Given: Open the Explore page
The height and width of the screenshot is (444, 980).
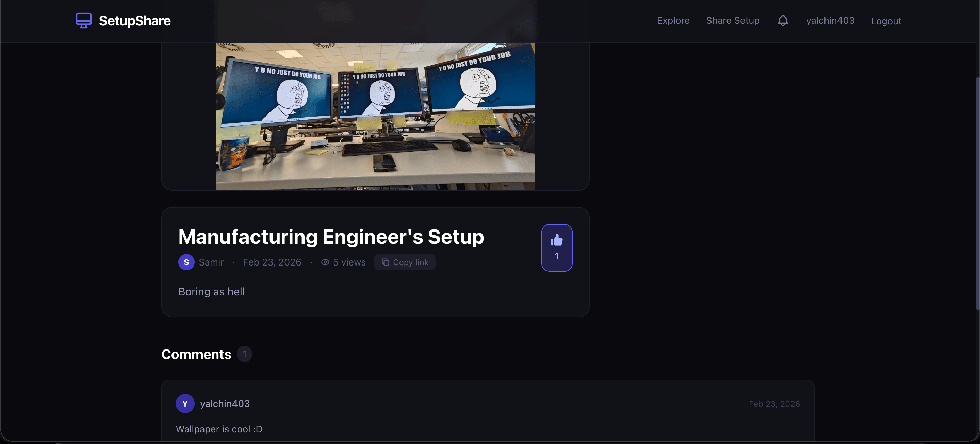Looking at the screenshot, I should [673, 20].
